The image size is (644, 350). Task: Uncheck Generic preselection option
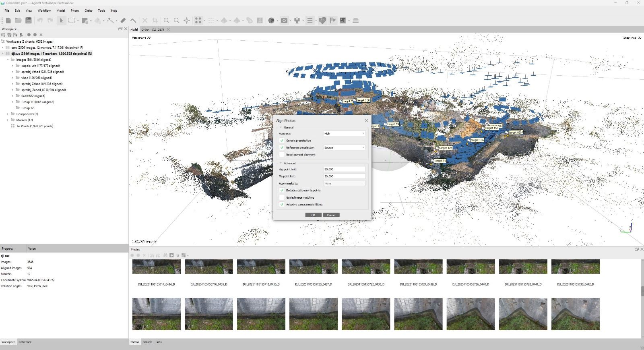(x=282, y=141)
